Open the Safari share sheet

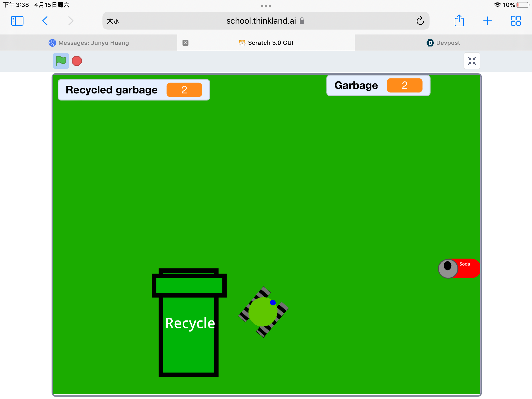[x=459, y=21]
